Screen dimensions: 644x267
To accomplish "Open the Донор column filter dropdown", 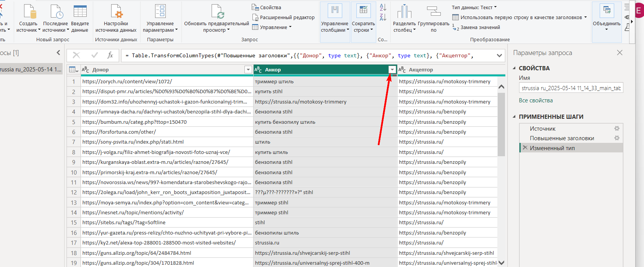I will (248, 70).
